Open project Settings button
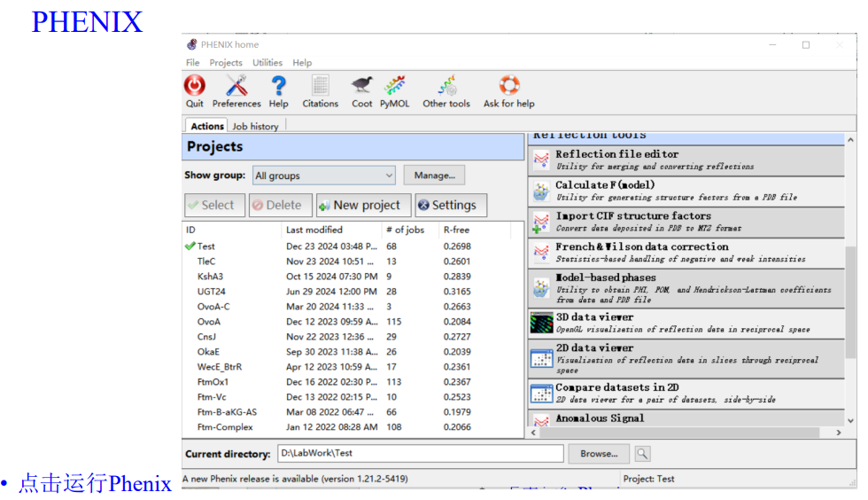 (x=451, y=205)
